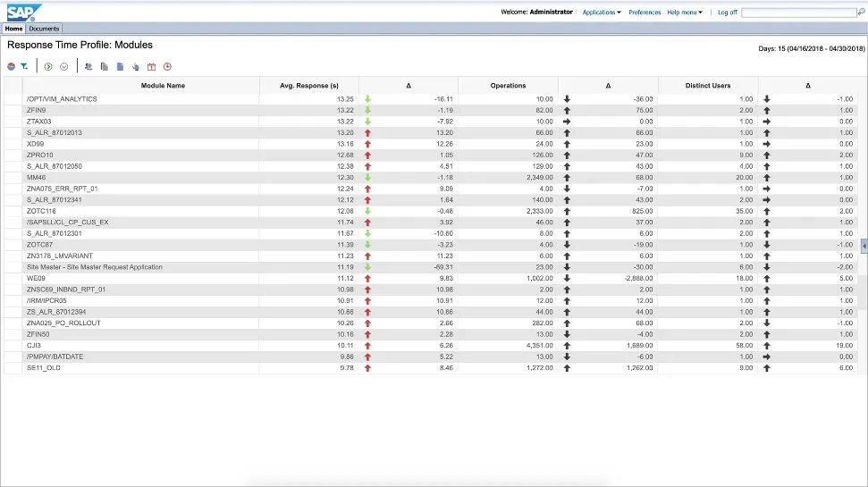Click the 4,351.00 operations value
The width and height of the screenshot is (868, 487).
click(x=540, y=345)
